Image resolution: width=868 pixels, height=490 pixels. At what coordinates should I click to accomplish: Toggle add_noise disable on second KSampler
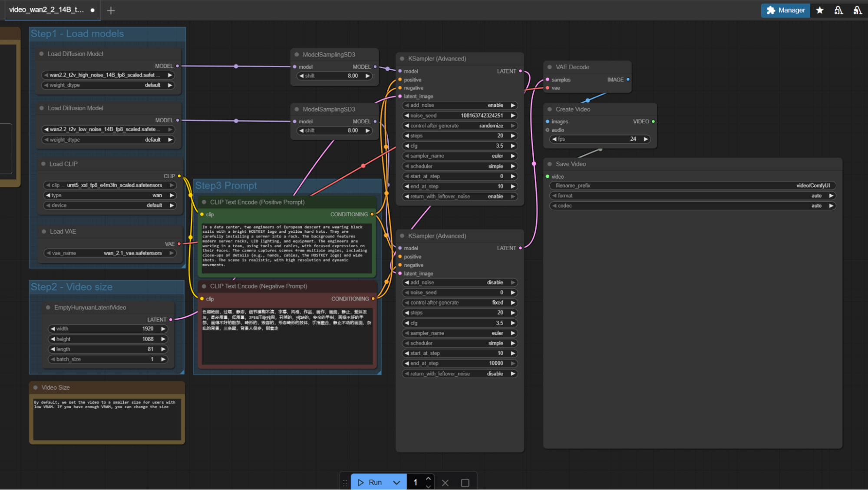[459, 282]
